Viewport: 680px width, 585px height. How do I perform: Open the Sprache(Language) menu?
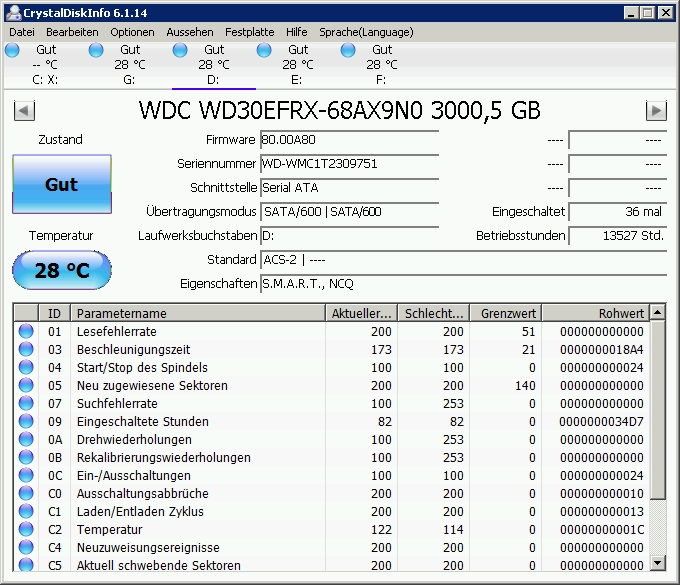366,32
